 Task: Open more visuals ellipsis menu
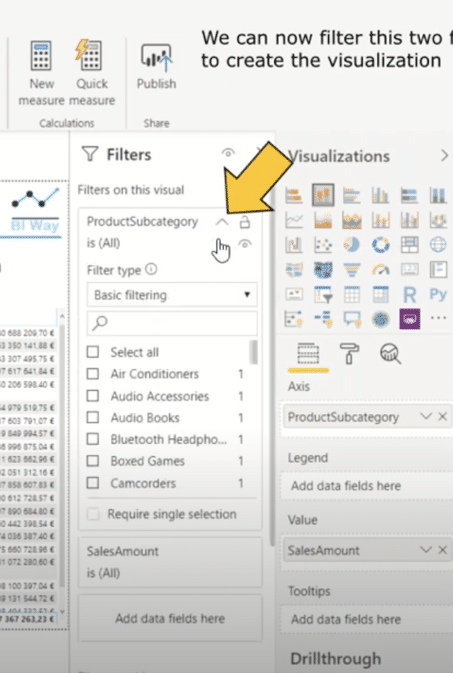pyautogui.click(x=438, y=318)
